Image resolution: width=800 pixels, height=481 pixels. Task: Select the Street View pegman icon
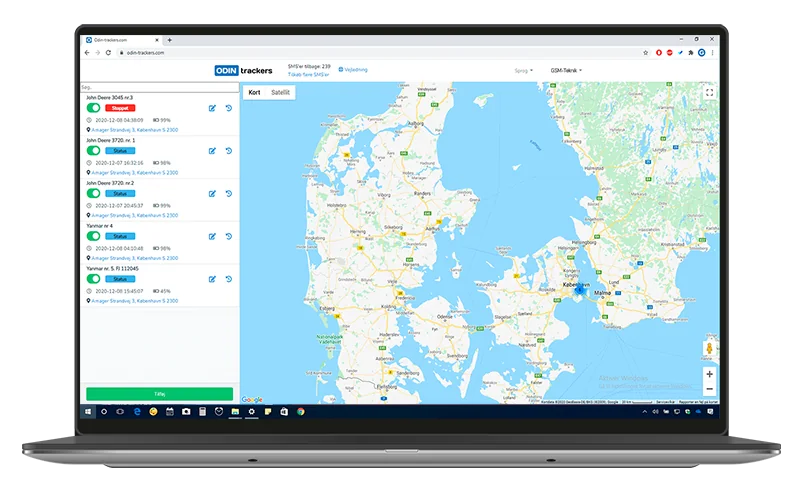click(x=709, y=348)
